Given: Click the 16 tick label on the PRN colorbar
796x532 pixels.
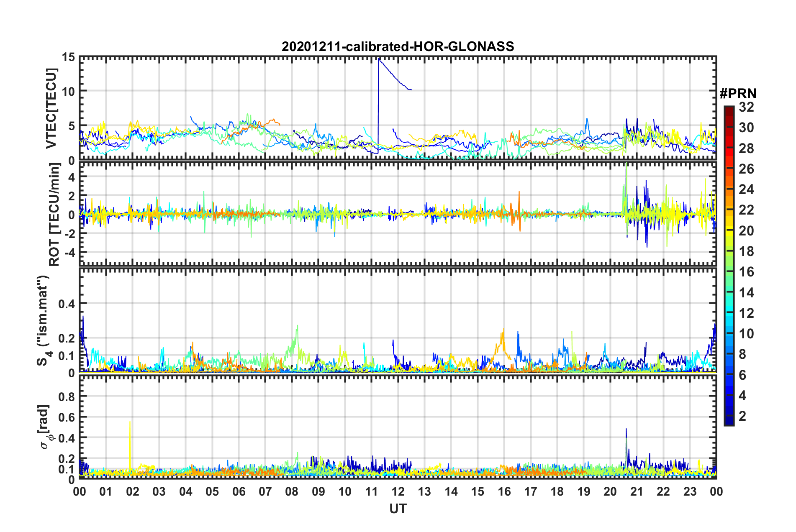Looking at the screenshot, I should point(746,272).
